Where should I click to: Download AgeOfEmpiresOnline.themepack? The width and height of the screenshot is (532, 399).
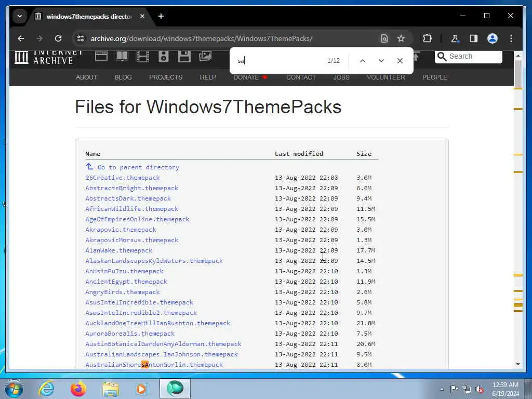coord(137,219)
